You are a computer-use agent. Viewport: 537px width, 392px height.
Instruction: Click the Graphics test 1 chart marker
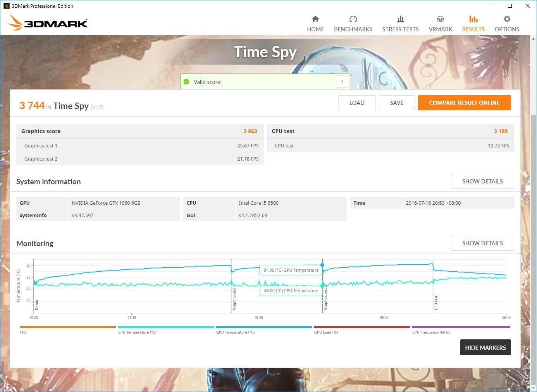(234, 299)
